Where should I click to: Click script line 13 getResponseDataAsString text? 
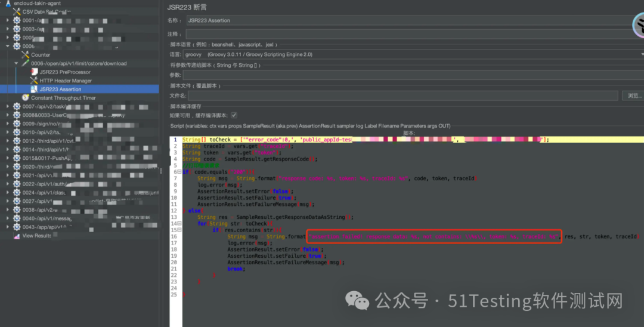pyautogui.click(x=294, y=217)
